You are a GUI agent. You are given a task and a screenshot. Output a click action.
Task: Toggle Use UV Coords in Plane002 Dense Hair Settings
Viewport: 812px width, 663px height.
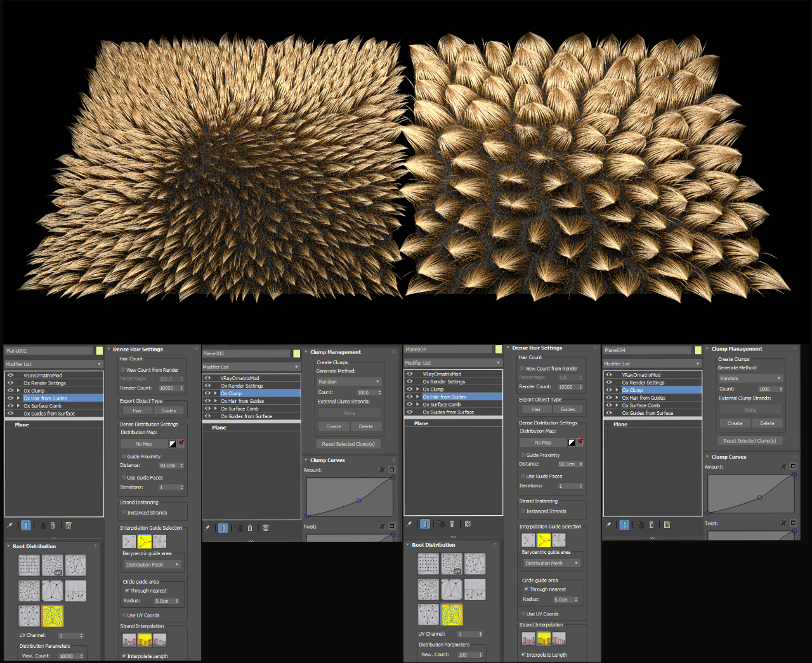point(124,615)
